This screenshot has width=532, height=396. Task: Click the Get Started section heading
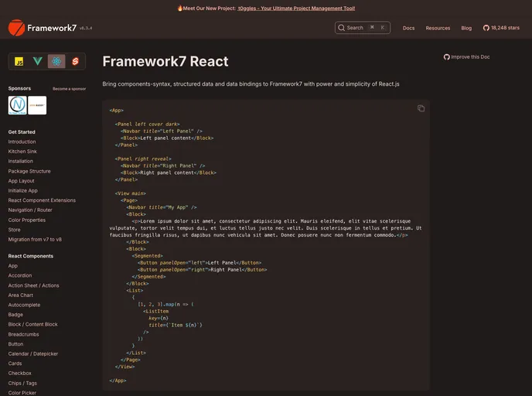(22, 132)
